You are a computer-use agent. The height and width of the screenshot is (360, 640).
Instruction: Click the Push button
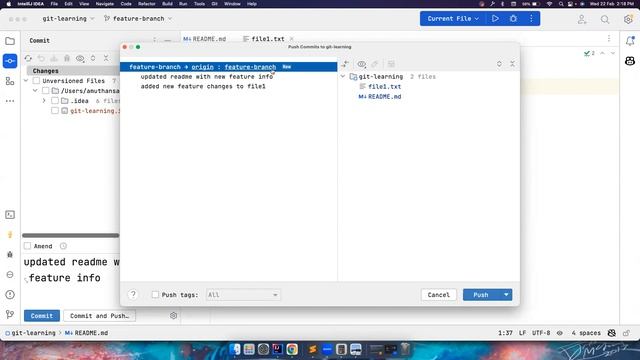click(481, 295)
